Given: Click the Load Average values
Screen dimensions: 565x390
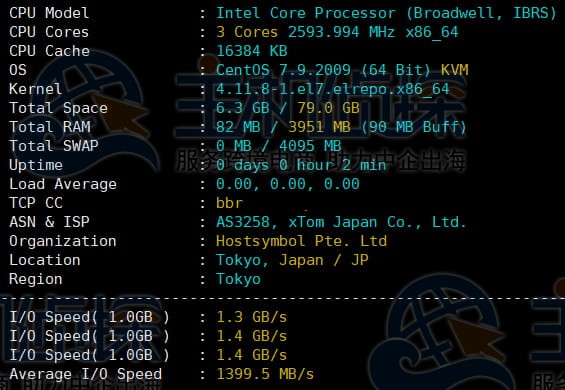Looking at the screenshot, I should (288, 184).
